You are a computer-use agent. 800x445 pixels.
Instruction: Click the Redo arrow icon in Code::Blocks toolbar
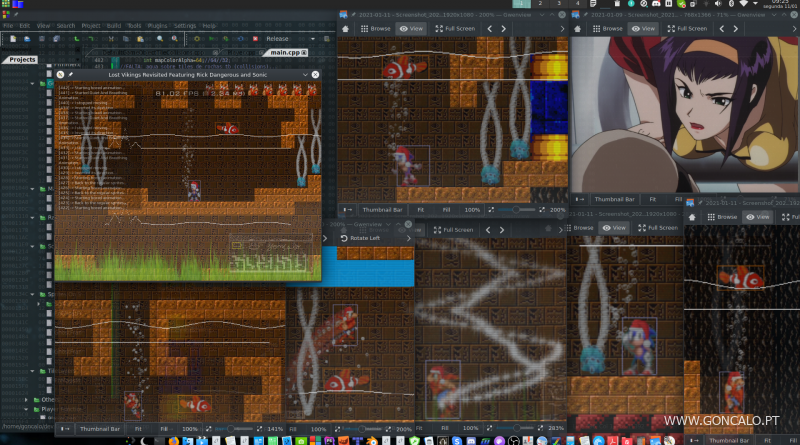[x=91, y=39]
